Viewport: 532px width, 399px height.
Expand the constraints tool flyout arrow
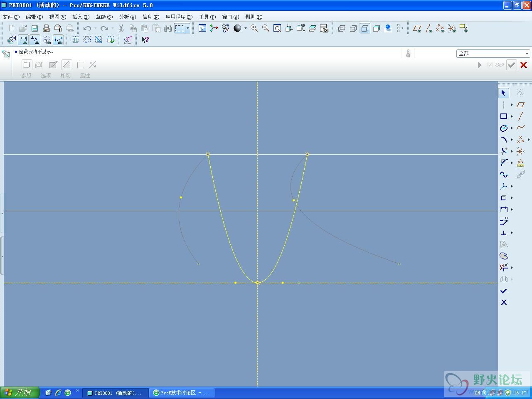pyautogui.click(x=512, y=233)
